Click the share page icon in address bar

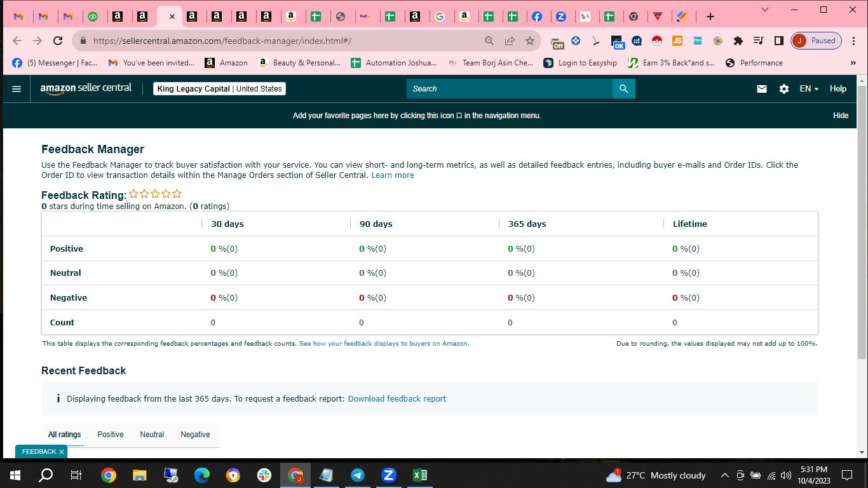[510, 41]
